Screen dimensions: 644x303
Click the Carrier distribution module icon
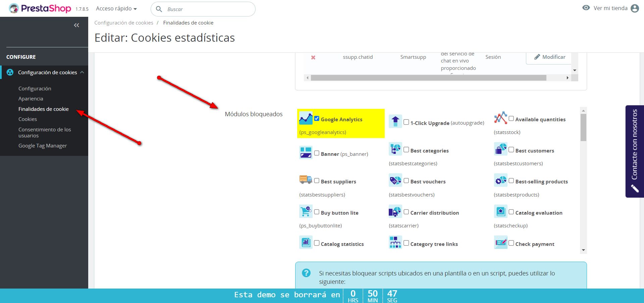coord(395,211)
